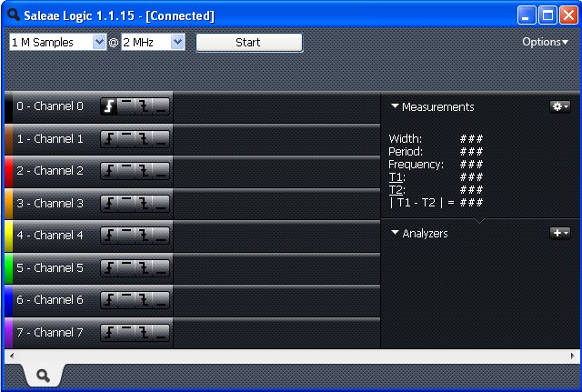Set high level trigger on Channel 2
The width and height of the screenshot is (582, 392).
[x=126, y=171]
